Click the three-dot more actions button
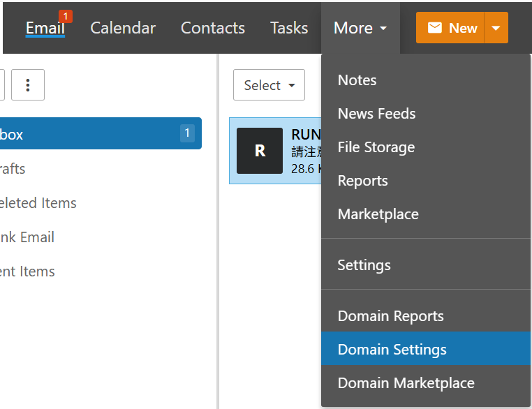 coord(28,85)
